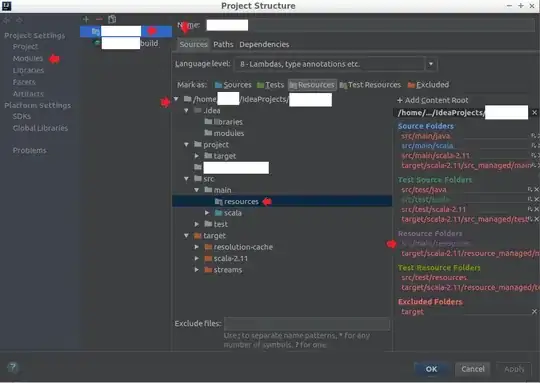Click the IntelliJ window app icon
The height and width of the screenshot is (383, 540).
pos(7,6)
